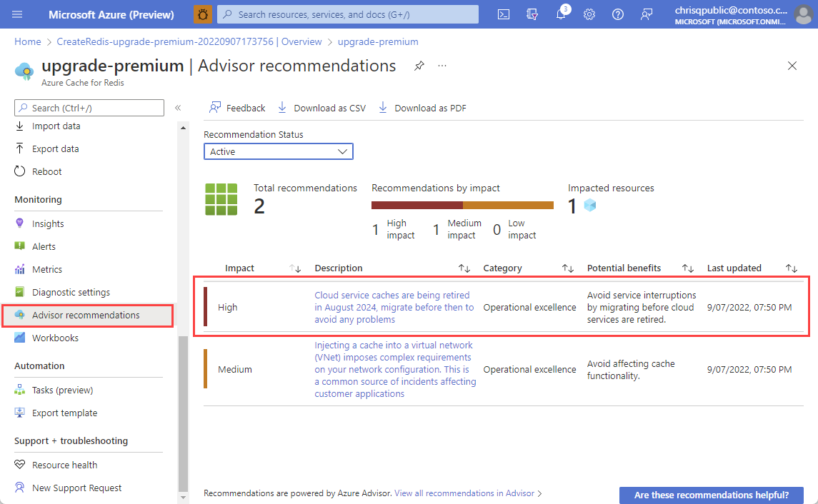Open the Recommendation Status dropdown
The width and height of the screenshot is (818, 504).
(x=279, y=151)
